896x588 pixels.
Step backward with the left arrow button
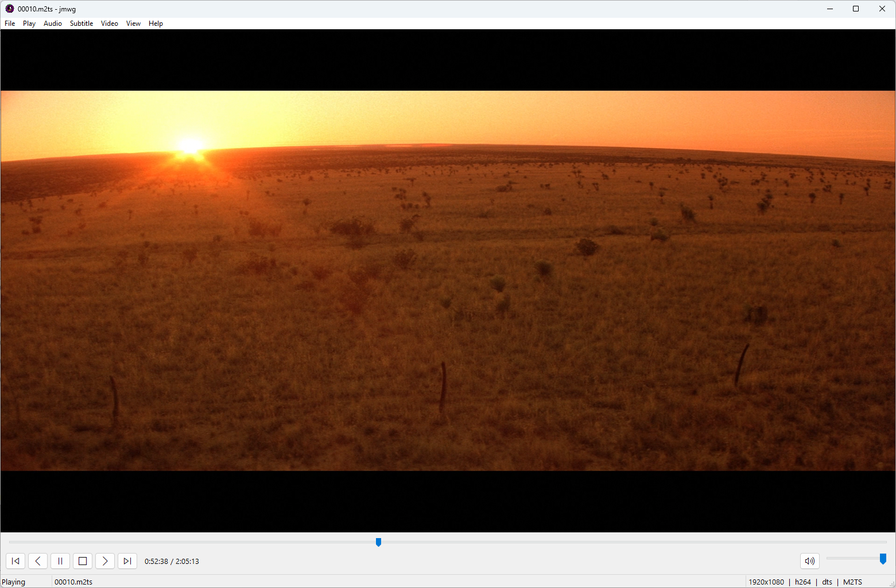point(38,561)
